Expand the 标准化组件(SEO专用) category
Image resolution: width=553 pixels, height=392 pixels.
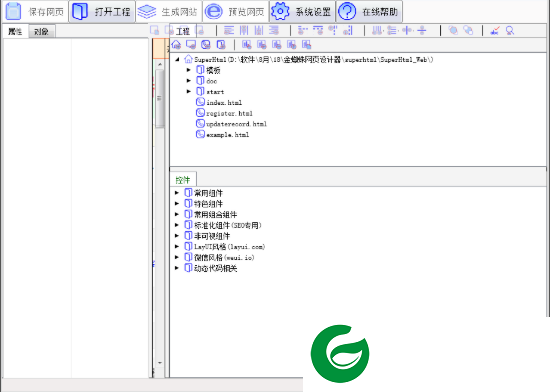[177, 225]
